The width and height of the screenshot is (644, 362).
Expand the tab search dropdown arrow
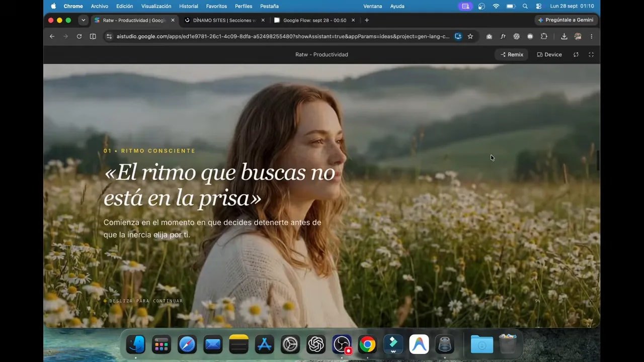click(x=84, y=20)
